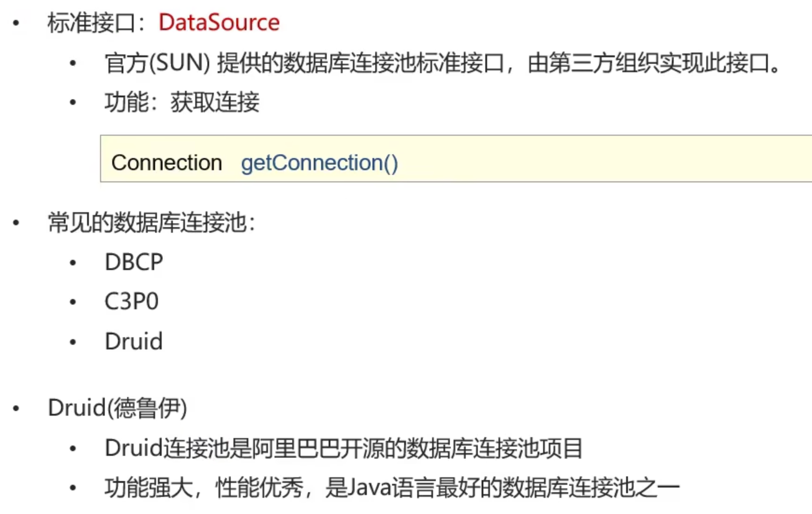Click bullet point beside 功能：获取连接
This screenshot has height=514, width=812.
[73, 103]
